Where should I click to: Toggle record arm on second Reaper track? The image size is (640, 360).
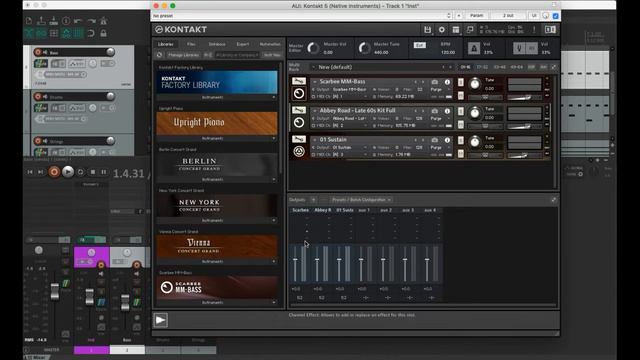tap(38, 96)
